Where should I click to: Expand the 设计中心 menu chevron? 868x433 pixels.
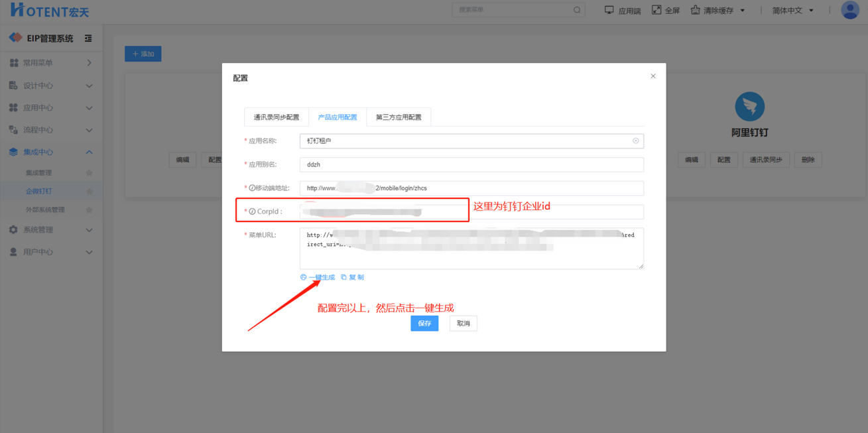(90, 86)
